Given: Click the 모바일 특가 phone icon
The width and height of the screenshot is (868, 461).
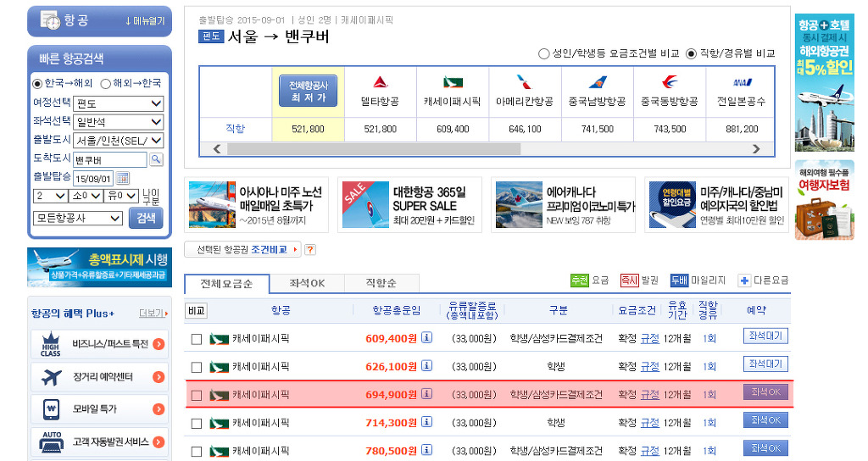Looking at the screenshot, I should (52, 409).
